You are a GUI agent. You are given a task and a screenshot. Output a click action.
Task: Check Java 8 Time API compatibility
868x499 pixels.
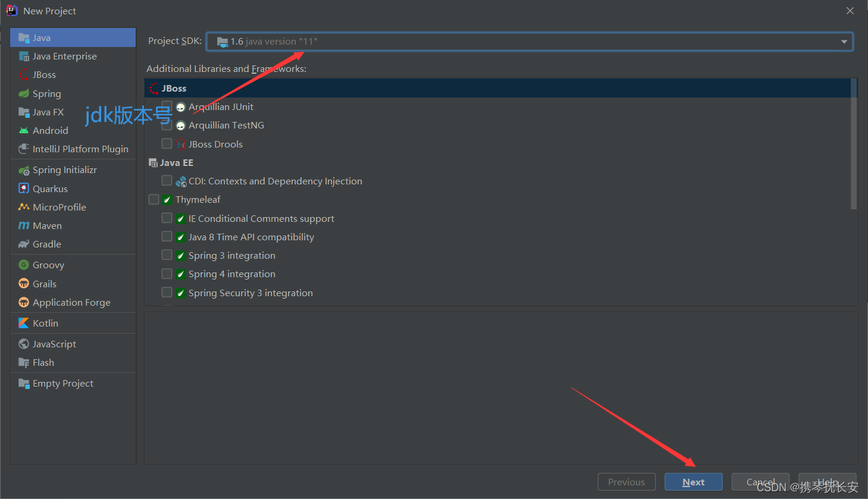click(167, 237)
